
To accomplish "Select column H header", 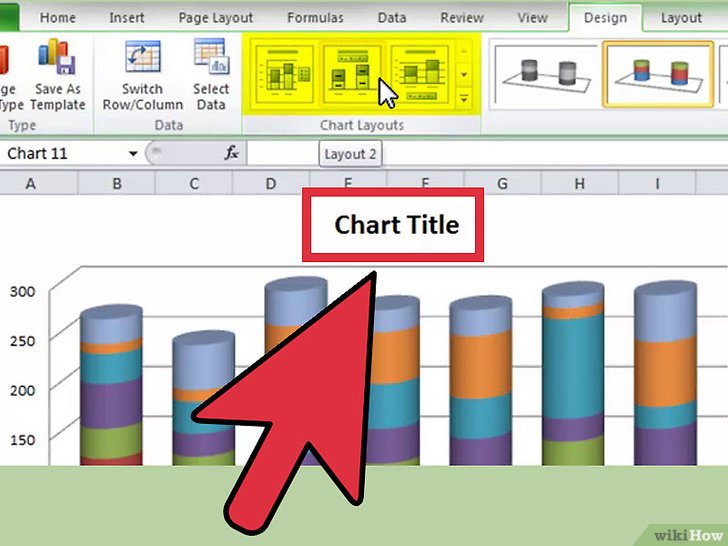I will (579, 183).
